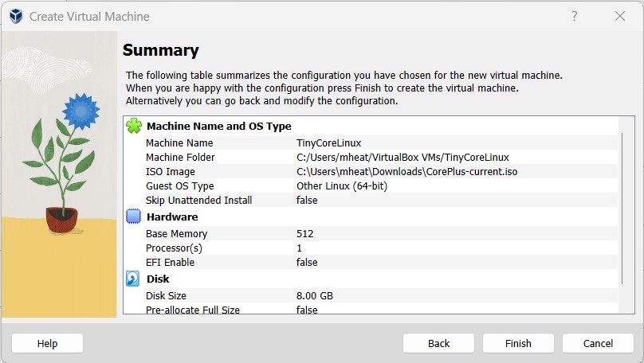Go Back to the previous wizard page
Image resolution: width=644 pixels, height=363 pixels.
[438, 343]
